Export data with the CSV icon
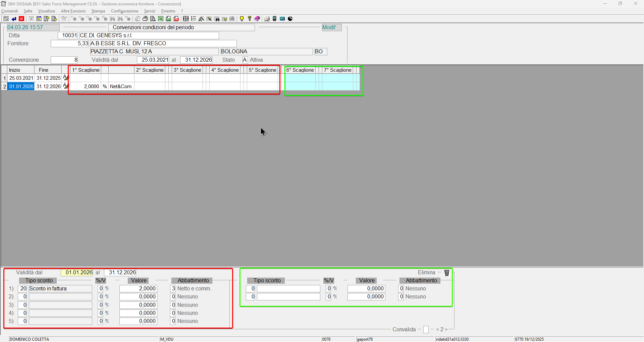644x342 pixels. tap(168, 19)
